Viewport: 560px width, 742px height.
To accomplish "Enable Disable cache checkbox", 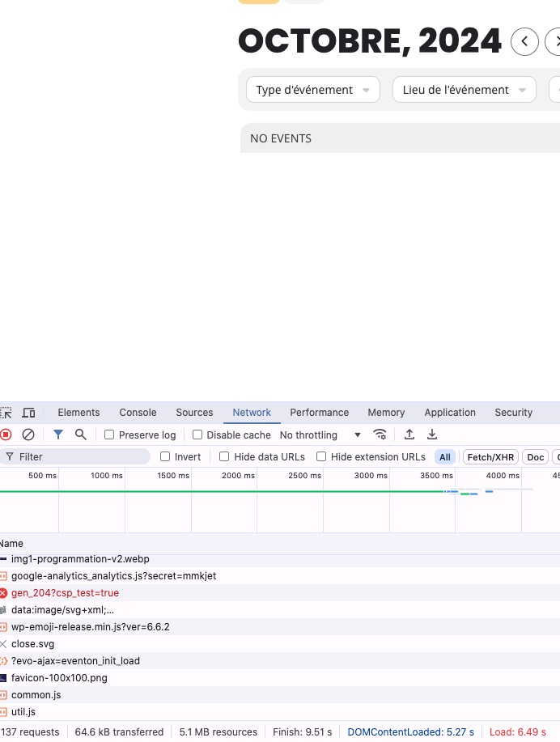I will (197, 435).
